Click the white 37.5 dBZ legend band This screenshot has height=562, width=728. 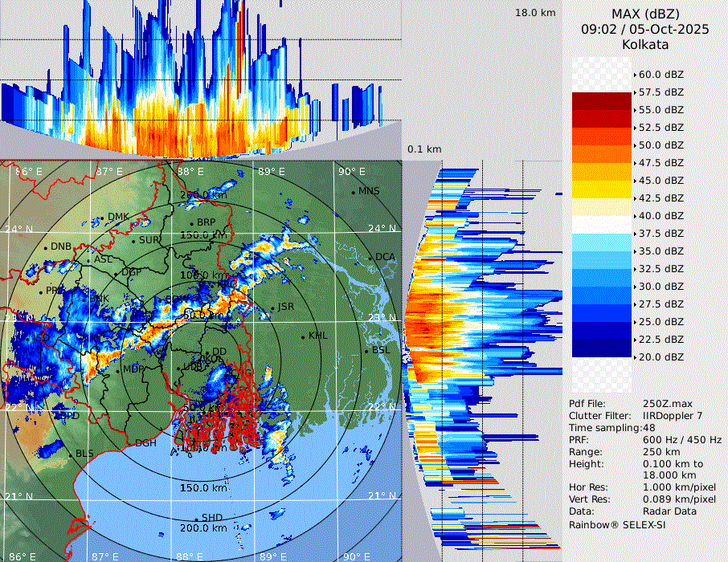(602, 225)
